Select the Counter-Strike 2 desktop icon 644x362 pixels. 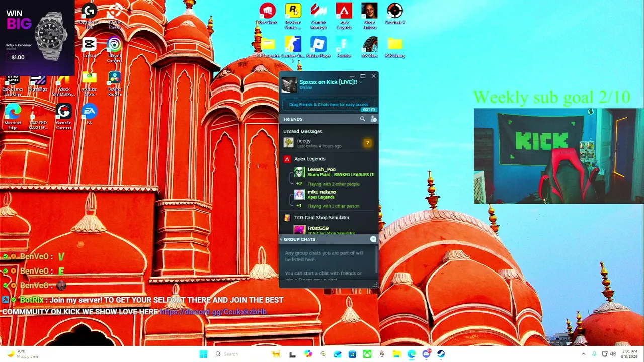pyautogui.click(x=293, y=49)
